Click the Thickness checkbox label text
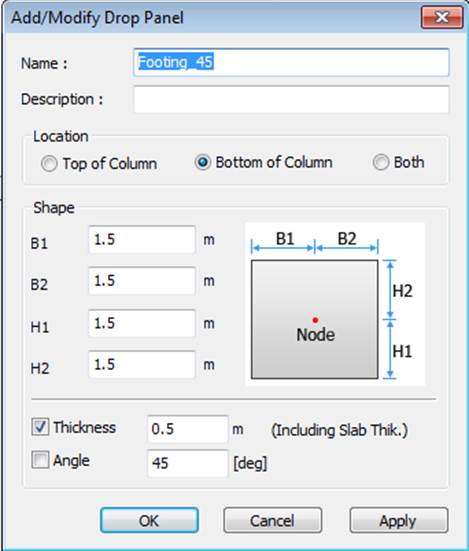The image size is (469, 551). [85, 427]
